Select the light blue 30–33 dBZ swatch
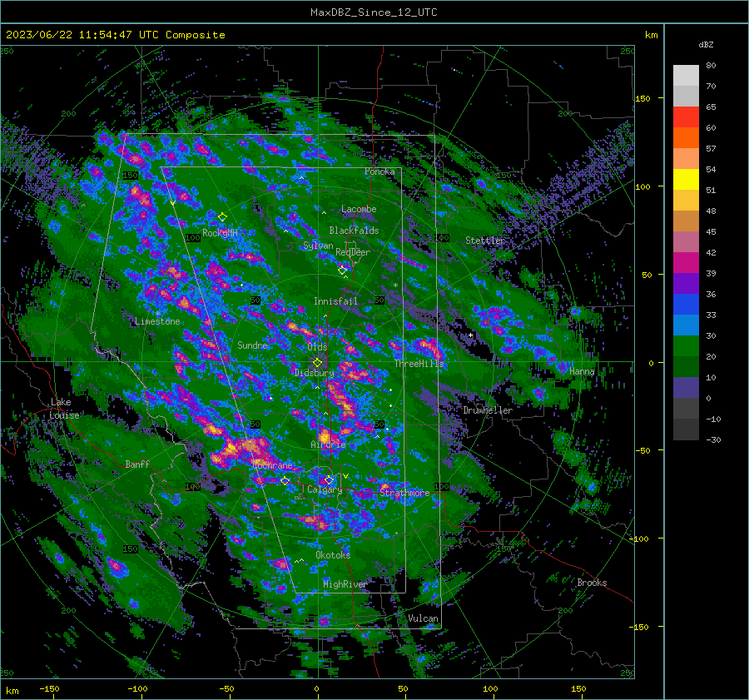Viewport: 749px width, 700px height. 686,325
